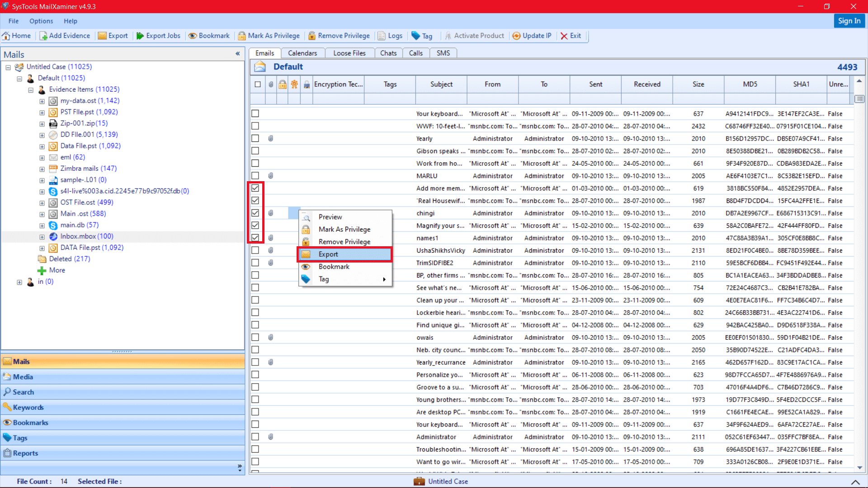Collapse the Evidence Items node
Screen dimensions: 868x488
tap(30, 89)
